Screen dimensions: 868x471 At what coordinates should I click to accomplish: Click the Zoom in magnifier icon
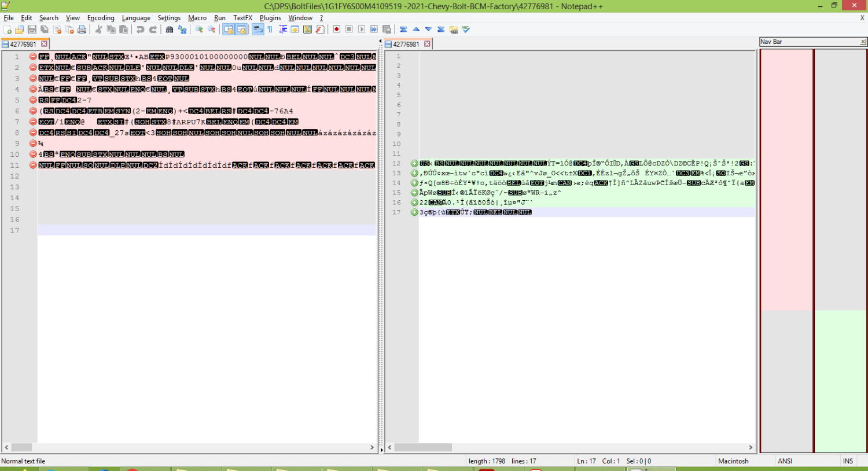(199, 30)
